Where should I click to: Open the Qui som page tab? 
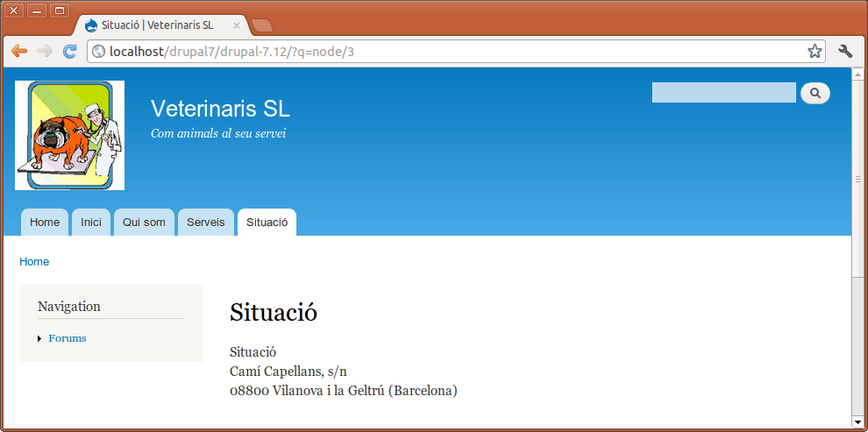[144, 223]
